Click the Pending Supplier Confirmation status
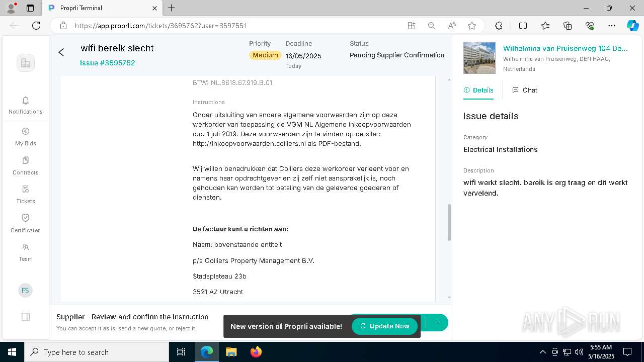The width and height of the screenshot is (644, 362). pos(397,55)
